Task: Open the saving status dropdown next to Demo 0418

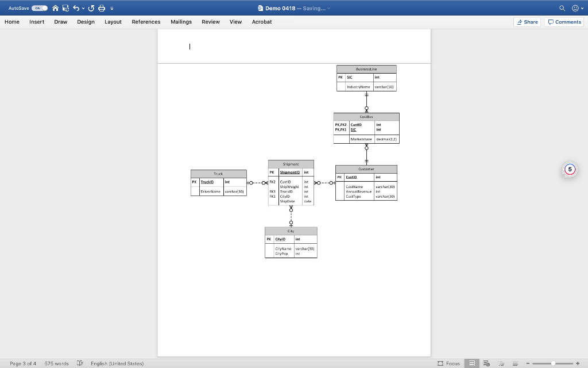Action: pyautogui.click(x=328, y=8)
